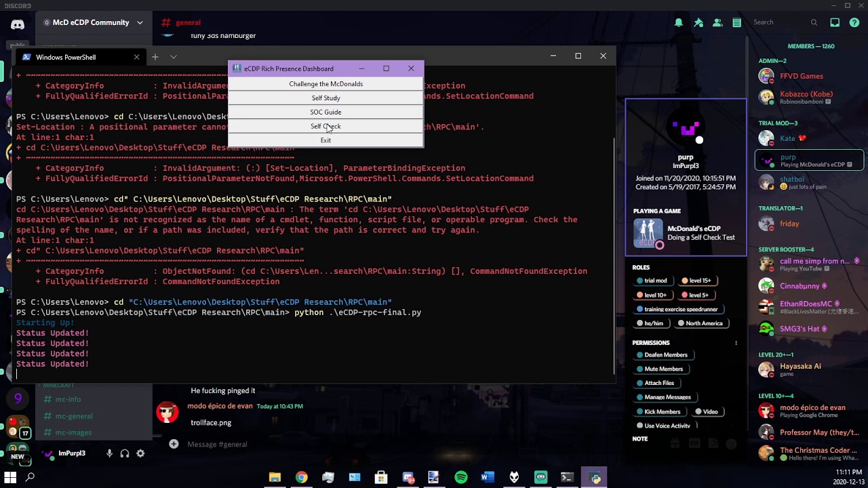
Task: Open Spotify from the taskbar
Action: click(461, 477)
